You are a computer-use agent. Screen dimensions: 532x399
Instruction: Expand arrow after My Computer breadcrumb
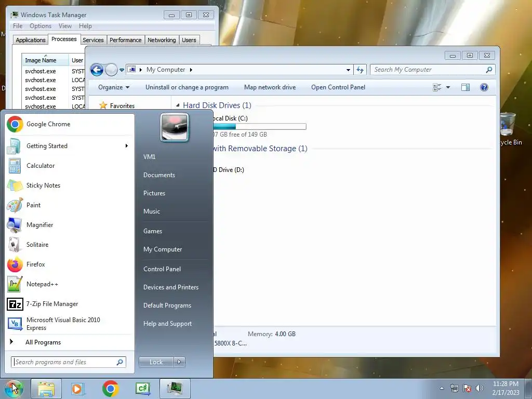191,70
